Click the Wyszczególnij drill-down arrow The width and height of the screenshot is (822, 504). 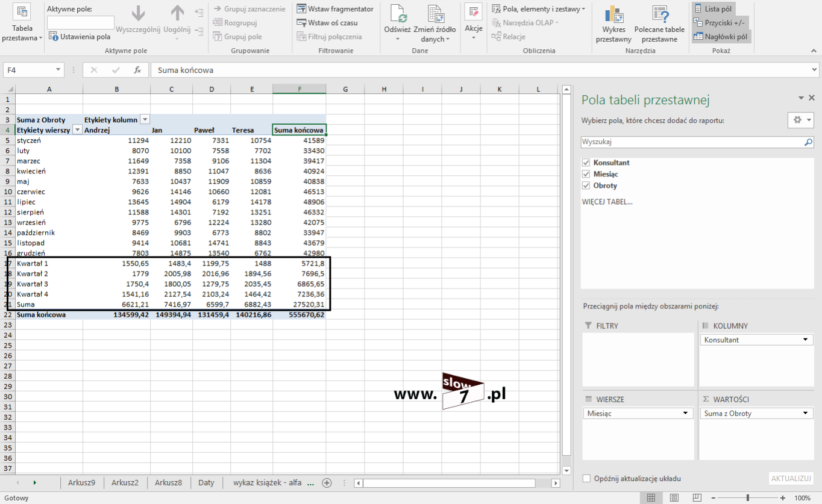coord(138,21)
